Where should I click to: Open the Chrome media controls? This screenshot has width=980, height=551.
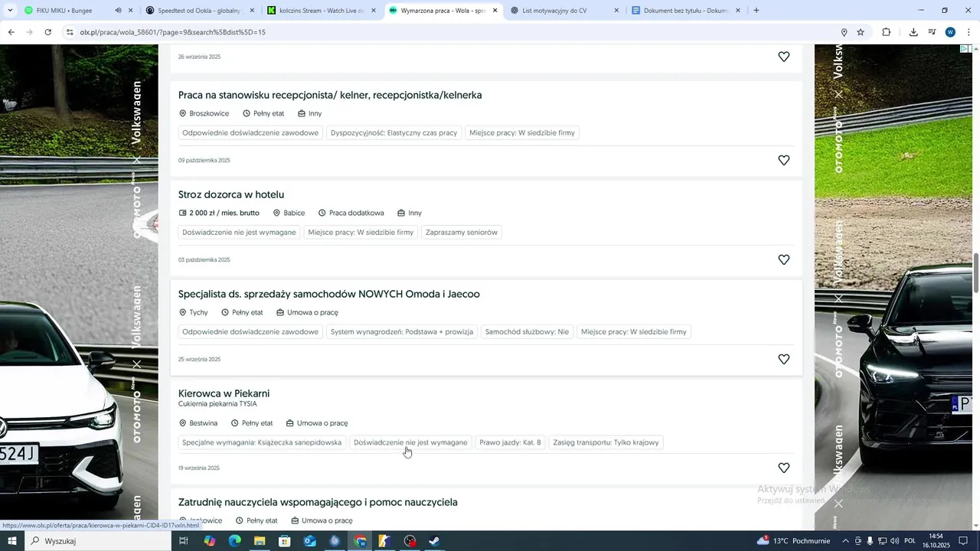932,32
